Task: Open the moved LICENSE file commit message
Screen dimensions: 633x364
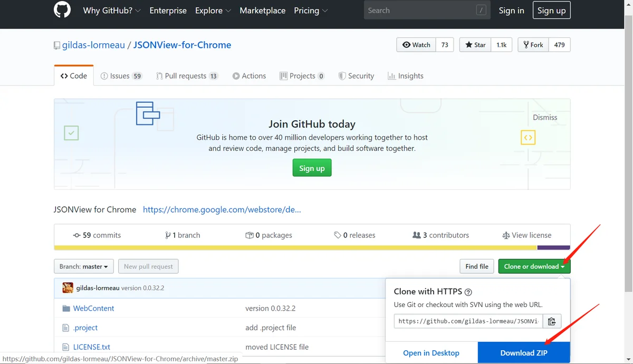Action: (x=277, y=347)
